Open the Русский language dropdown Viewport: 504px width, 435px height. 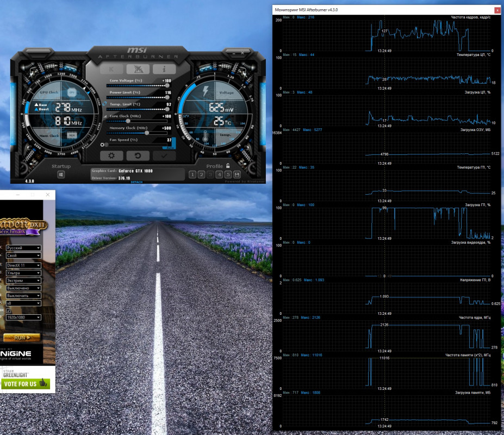pos(23,247)
